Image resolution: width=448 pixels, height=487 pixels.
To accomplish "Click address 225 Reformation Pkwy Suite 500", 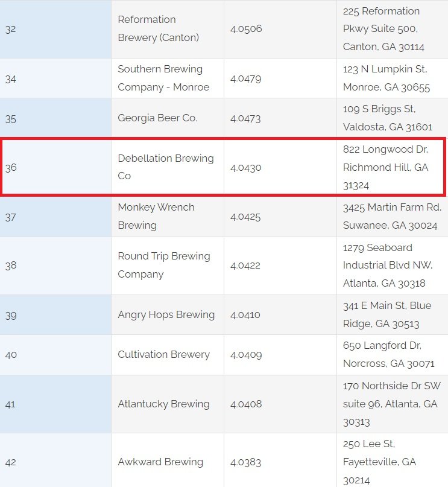I will pyautogui.click(x=383, y=29).
